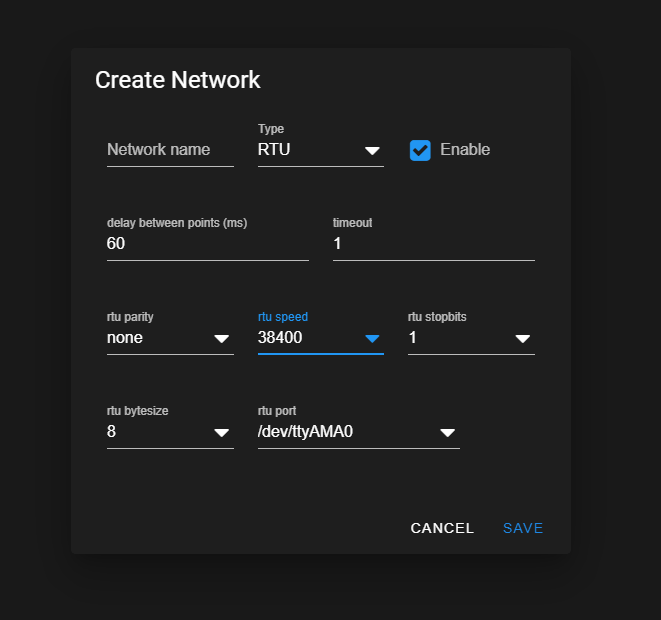Click the Type dropdown arrow icon
The width and height of the screenshot is (661, 620).
click(x=372, y=150)
